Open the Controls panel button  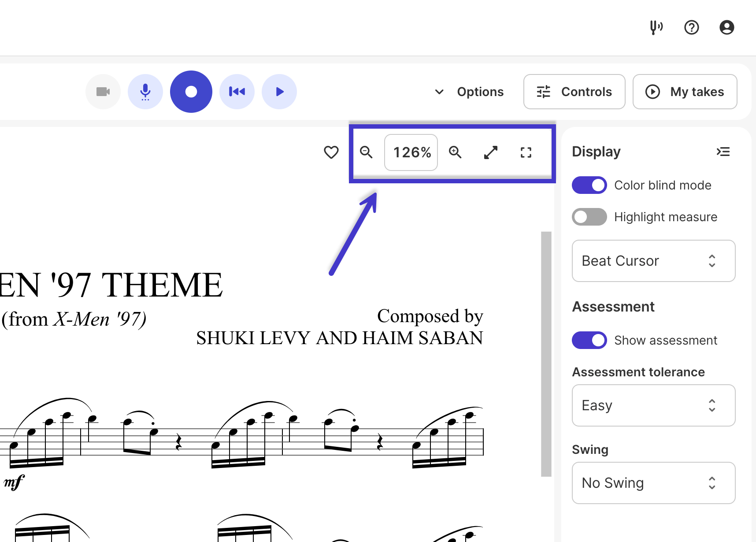click(x=574, y=92)
